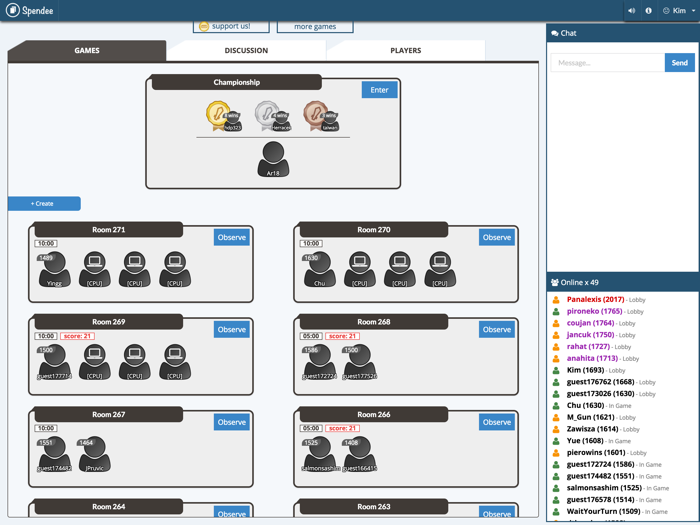
Task: Create a new game room
Action: [x=44, y=204]
